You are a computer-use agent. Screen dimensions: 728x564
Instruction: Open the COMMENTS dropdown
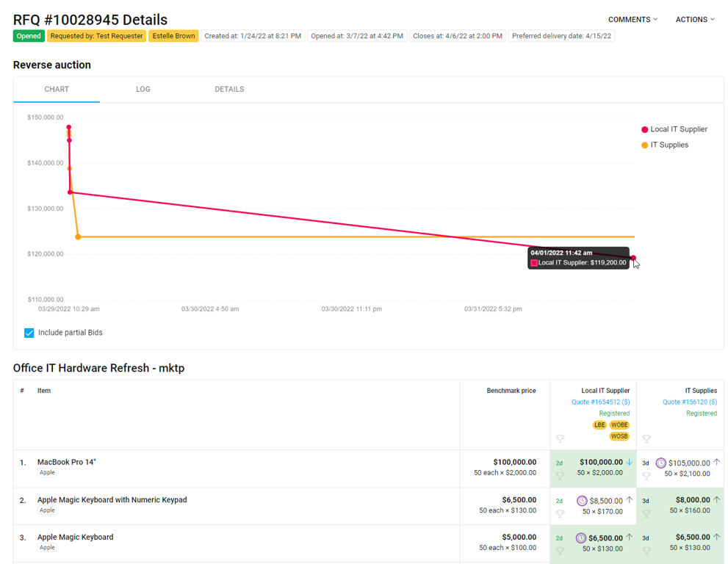(633, 20)
